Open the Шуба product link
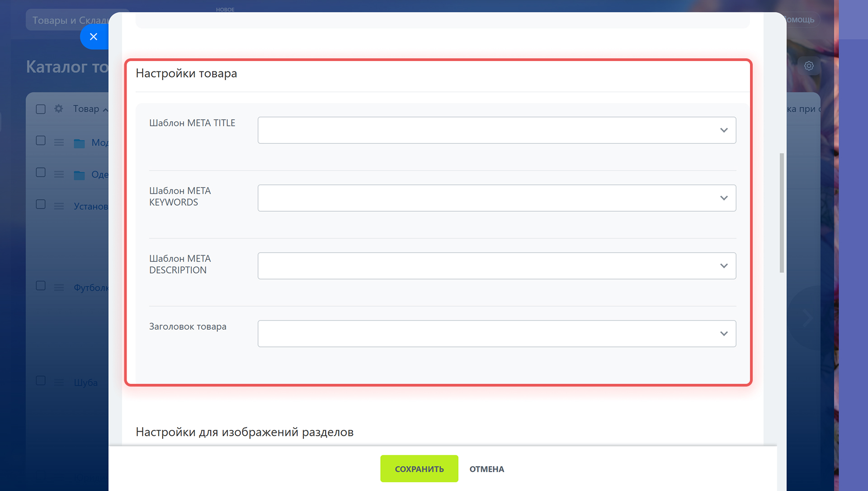 (x=86, y=382)
